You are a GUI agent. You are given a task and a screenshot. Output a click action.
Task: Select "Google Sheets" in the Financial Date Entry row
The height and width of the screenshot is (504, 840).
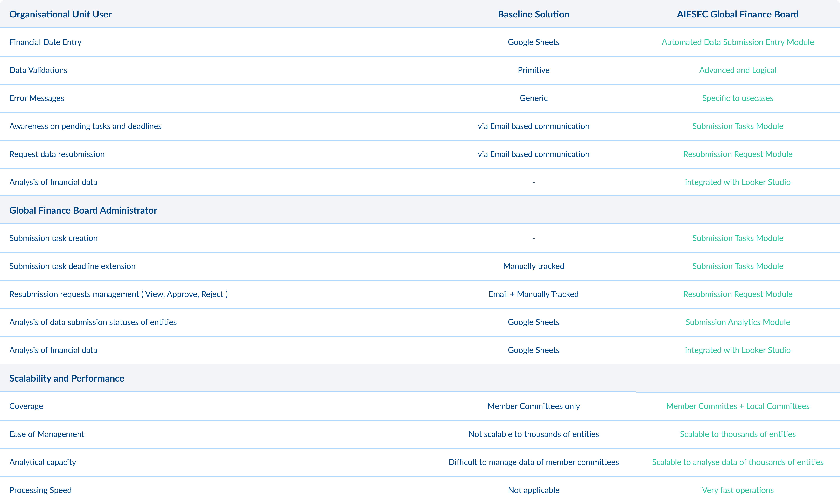click(x=533, y=42)
